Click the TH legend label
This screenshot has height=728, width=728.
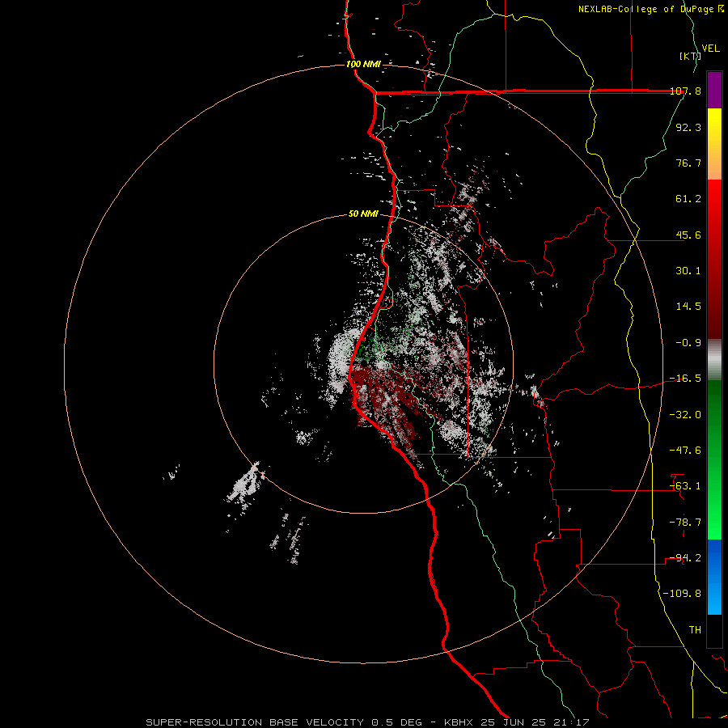coord(695,630)
